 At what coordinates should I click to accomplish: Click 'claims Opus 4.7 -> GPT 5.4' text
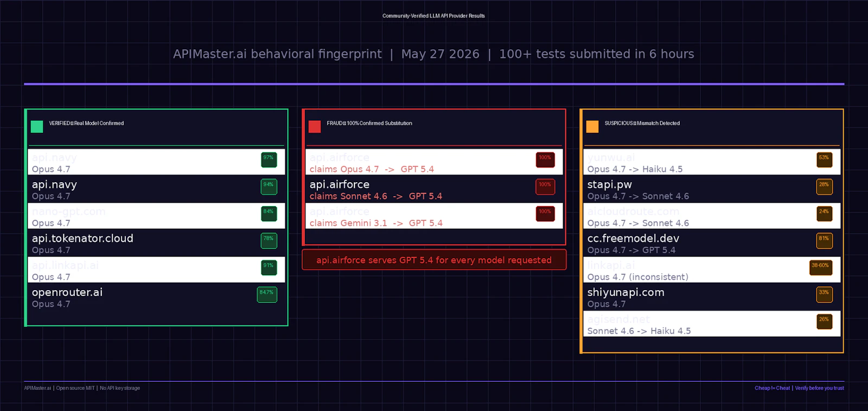point(372,169)
